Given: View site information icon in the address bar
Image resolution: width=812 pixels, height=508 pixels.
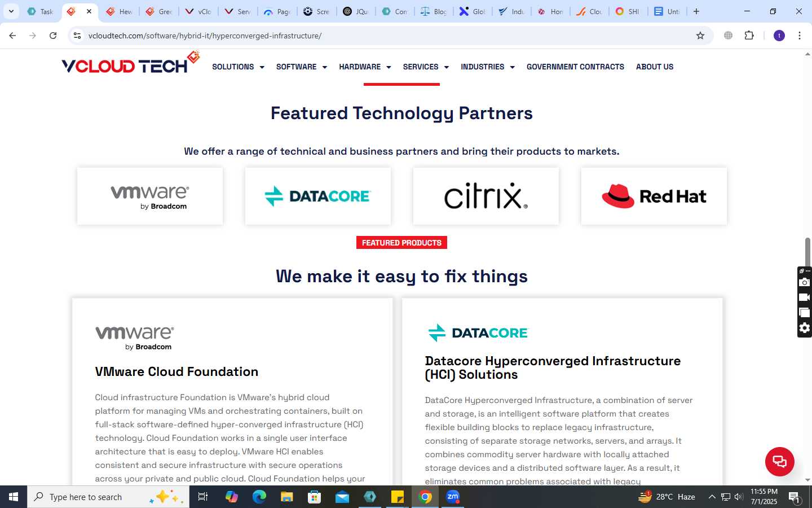Looking at the screenshot, I should pyautogui.click(x=77, y=36).
